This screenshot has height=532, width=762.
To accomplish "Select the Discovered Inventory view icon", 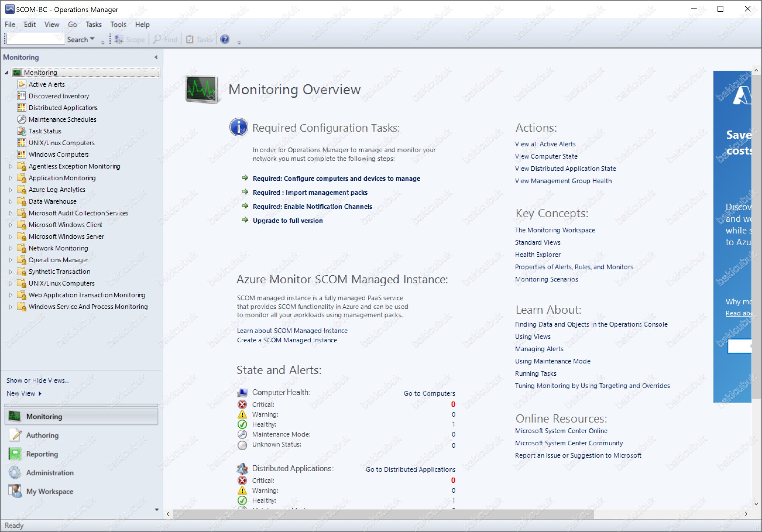I will tap(21, 96).
